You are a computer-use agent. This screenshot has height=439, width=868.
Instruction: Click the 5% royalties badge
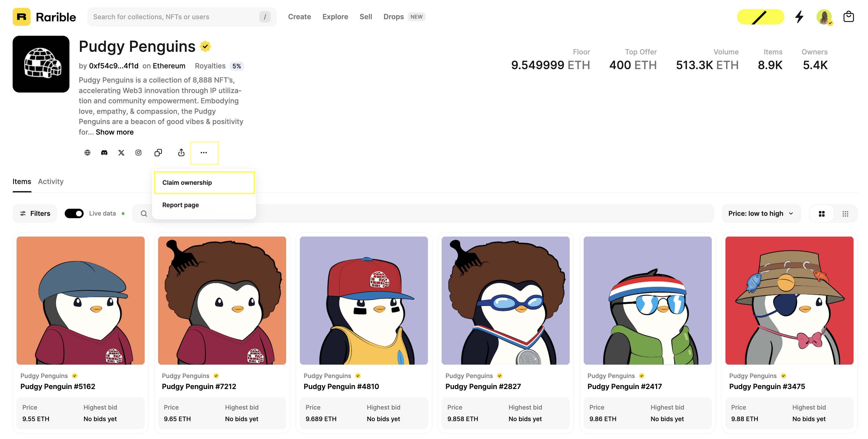236,66
